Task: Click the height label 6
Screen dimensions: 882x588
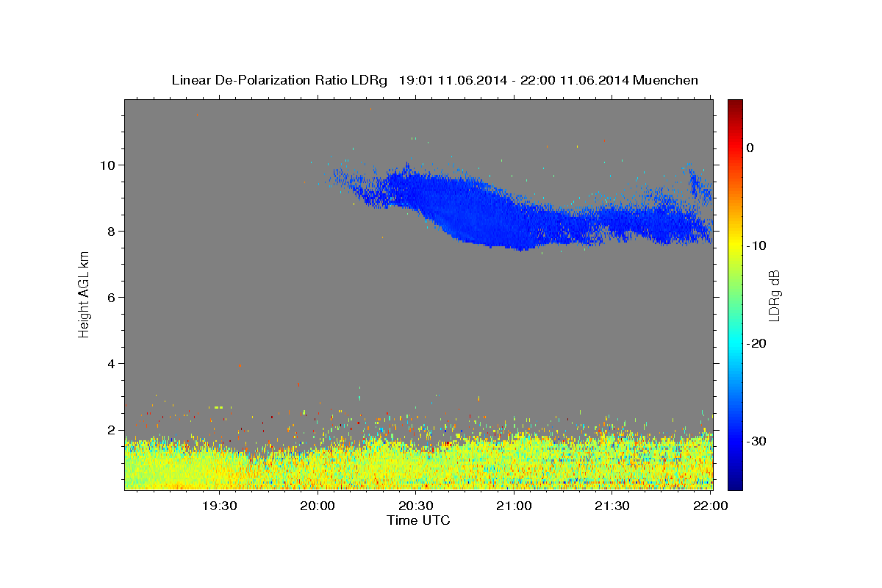Action: click(112, 298)
